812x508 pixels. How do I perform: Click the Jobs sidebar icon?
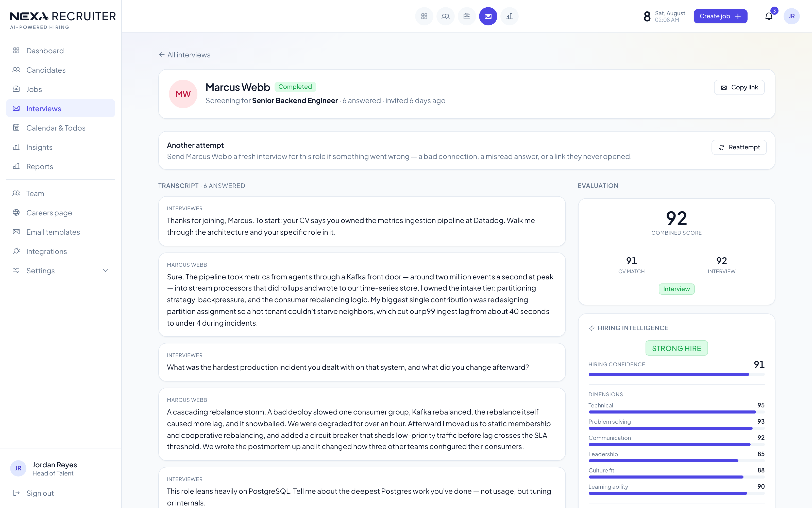(x=16, y=89)
